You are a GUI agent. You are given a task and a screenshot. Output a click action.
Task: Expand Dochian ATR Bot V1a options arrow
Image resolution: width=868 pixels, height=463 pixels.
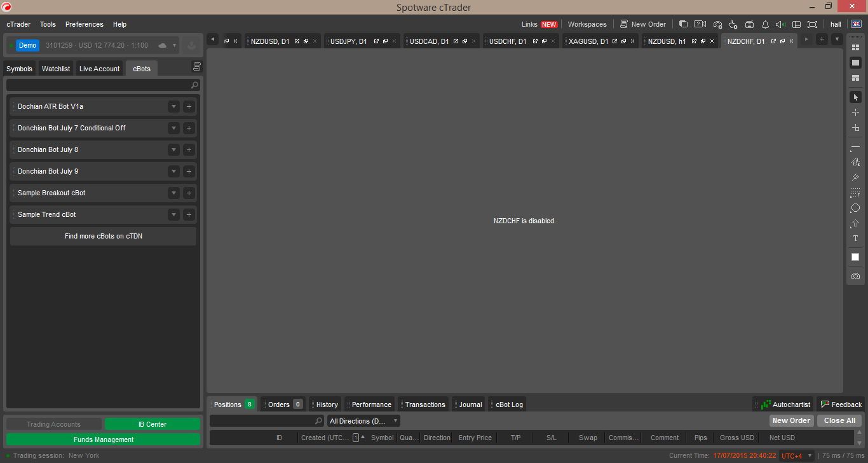pos(173,107)
